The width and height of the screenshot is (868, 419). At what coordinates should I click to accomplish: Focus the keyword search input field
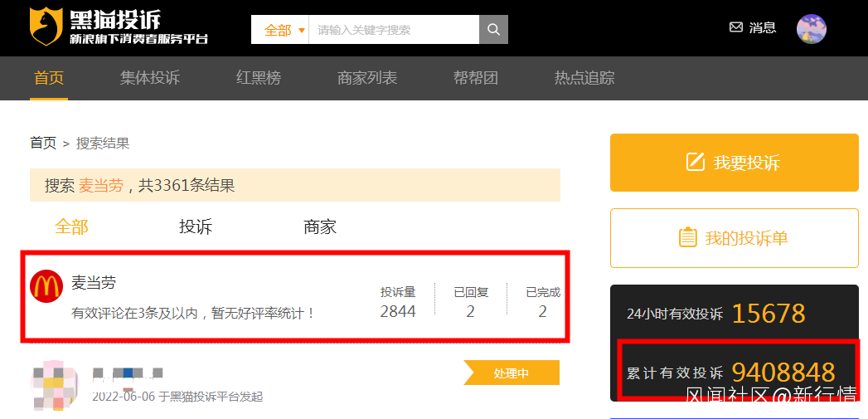click(394, 30)
